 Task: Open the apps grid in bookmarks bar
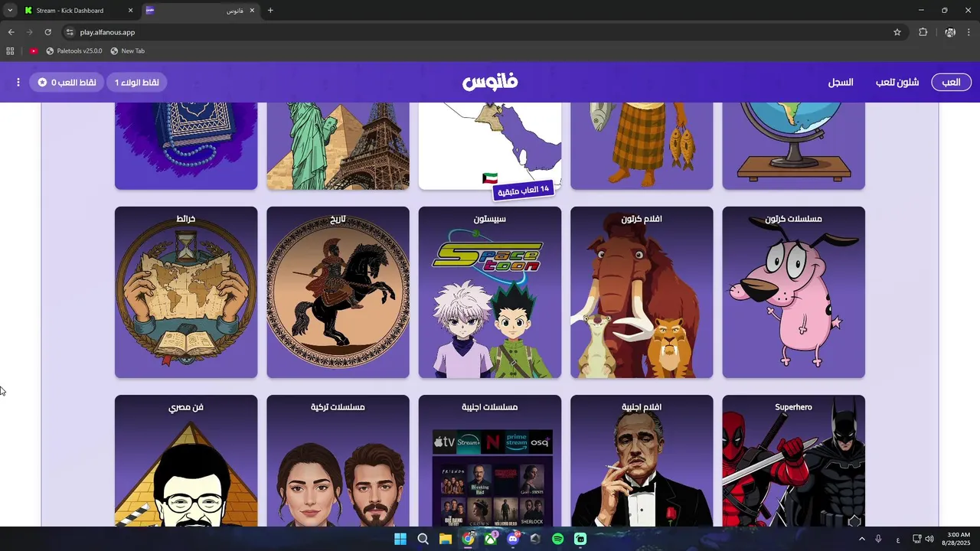tap(10, 51)
